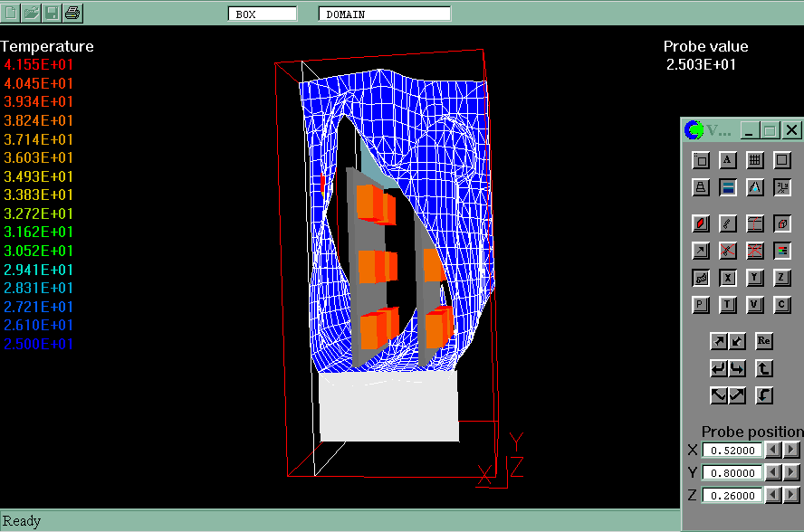Select the V velocity variable button
Viewport: 804px width, 532px height.
[x=755, y=305]
